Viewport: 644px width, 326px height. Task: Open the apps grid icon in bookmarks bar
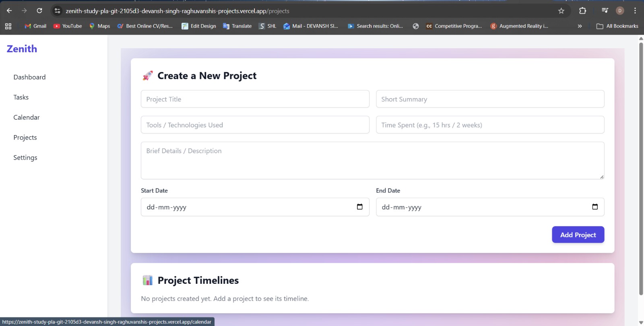(x=8, y=26)
